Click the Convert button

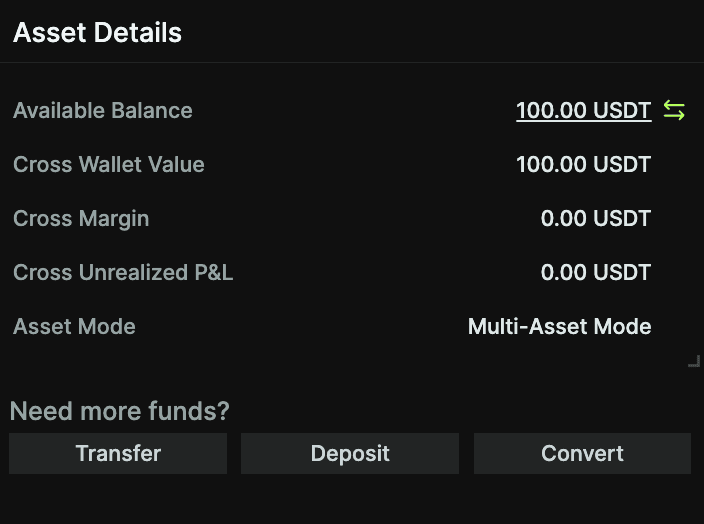tap(582, 454)
